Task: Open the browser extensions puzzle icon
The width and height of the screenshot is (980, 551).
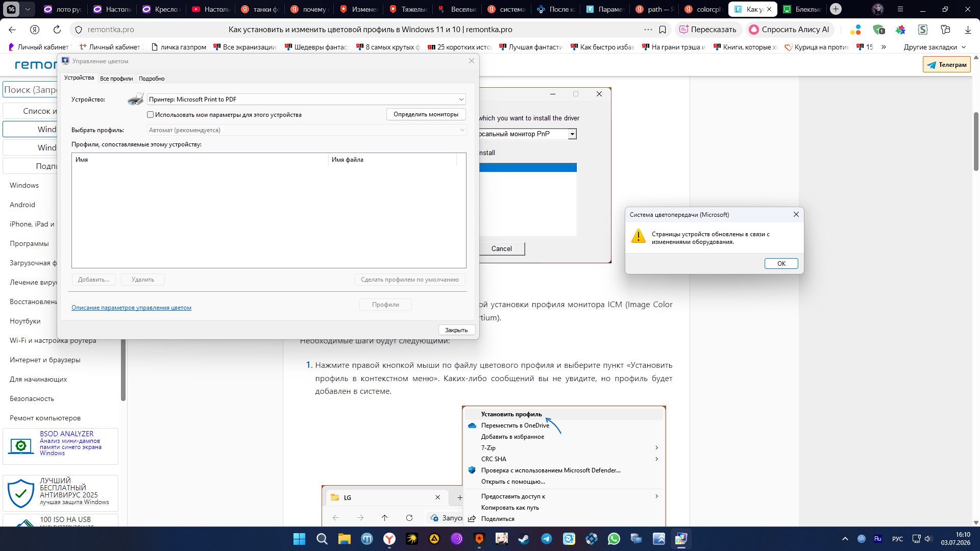Action: pos(945,30)
